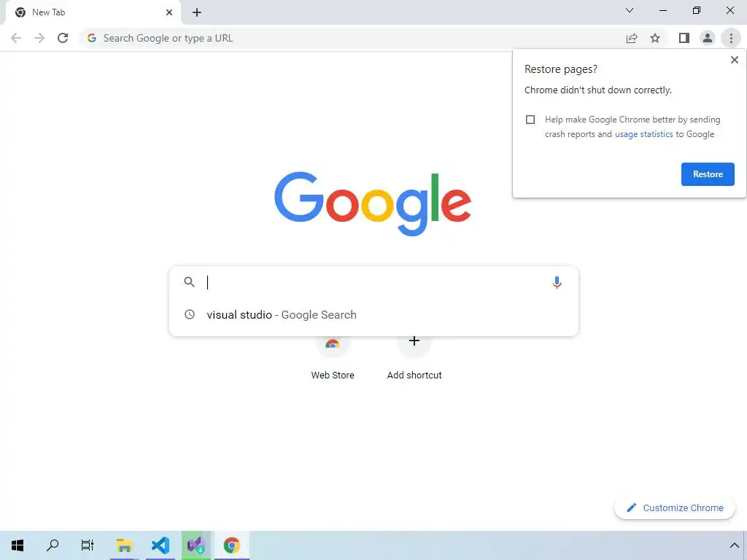Share this page using the share icon
The height and width of the screenshot is (560, 747).
(632, 38)
